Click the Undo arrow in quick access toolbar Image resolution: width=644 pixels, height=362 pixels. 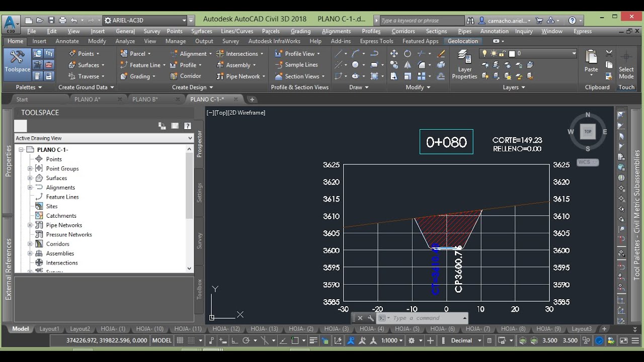click(74, 21)
